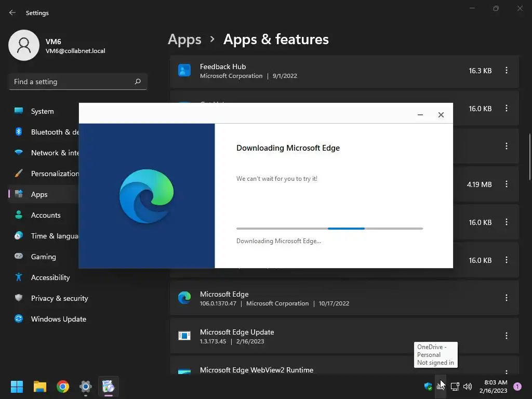Click the Settings page vertical scrollbar
The image size is (532, 399).
pyautogui.click(x=529, y=157)
